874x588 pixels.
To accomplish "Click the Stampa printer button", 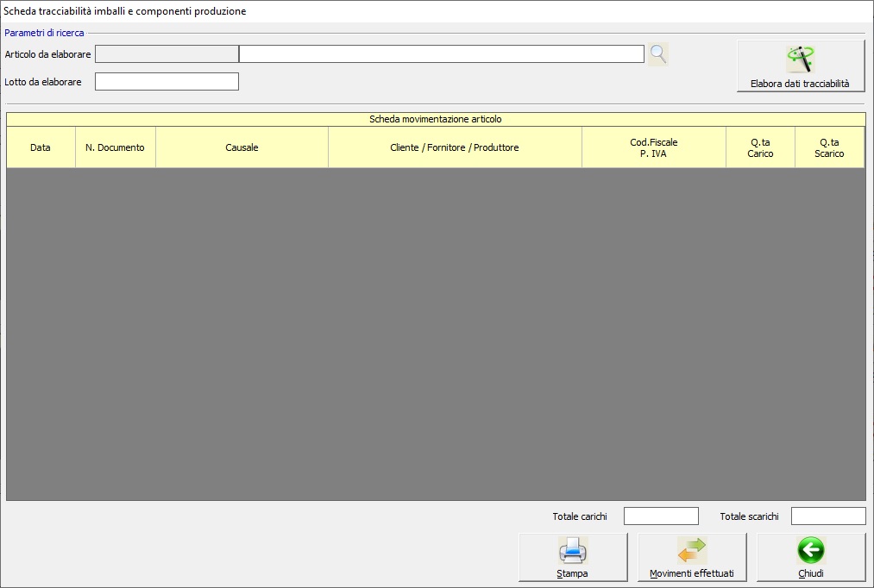I will [x=572, y=557].
